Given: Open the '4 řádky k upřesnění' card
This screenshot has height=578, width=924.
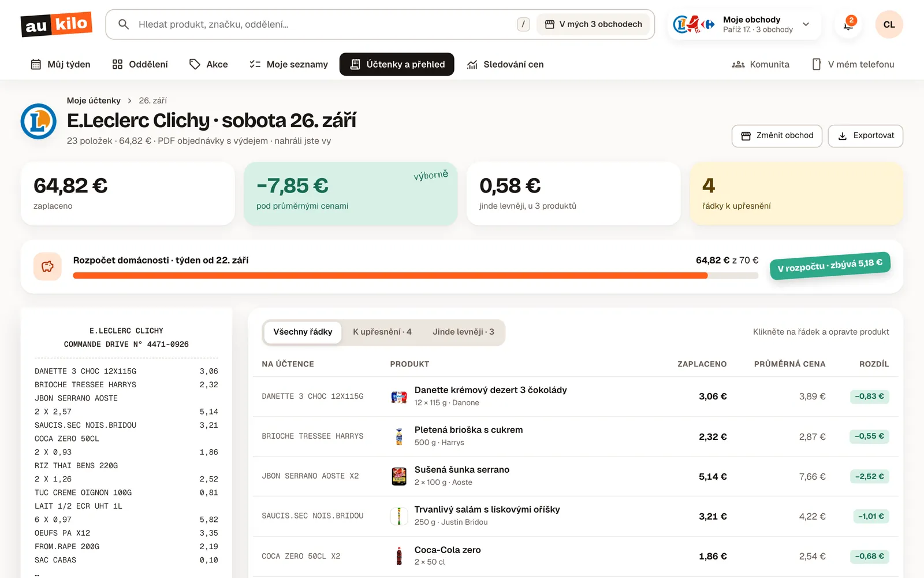Looking at the screenshot, I should [796, 194].
